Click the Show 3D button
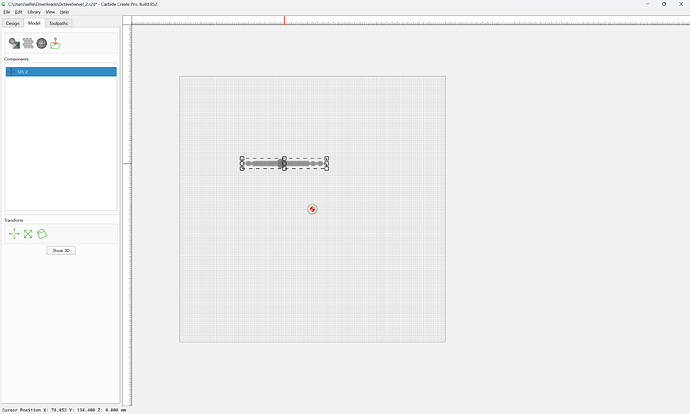The image size is (690, 414). click(x=61, y=250)
